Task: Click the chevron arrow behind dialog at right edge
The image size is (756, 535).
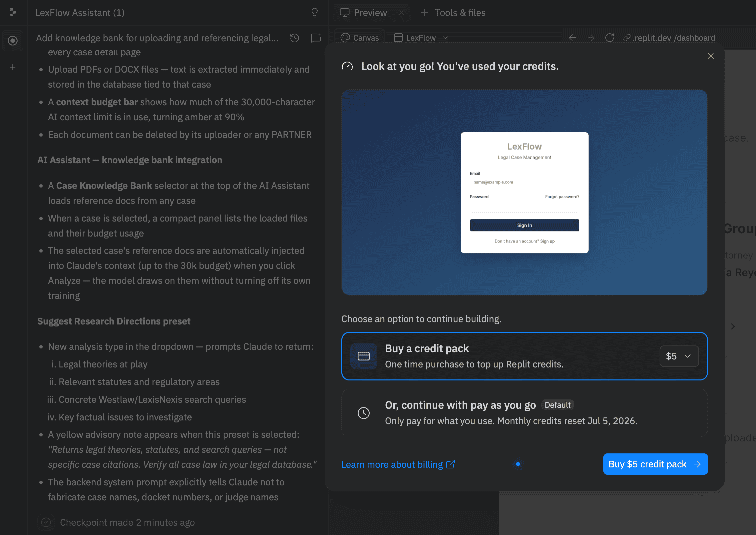Action: [x=733, y=326]
